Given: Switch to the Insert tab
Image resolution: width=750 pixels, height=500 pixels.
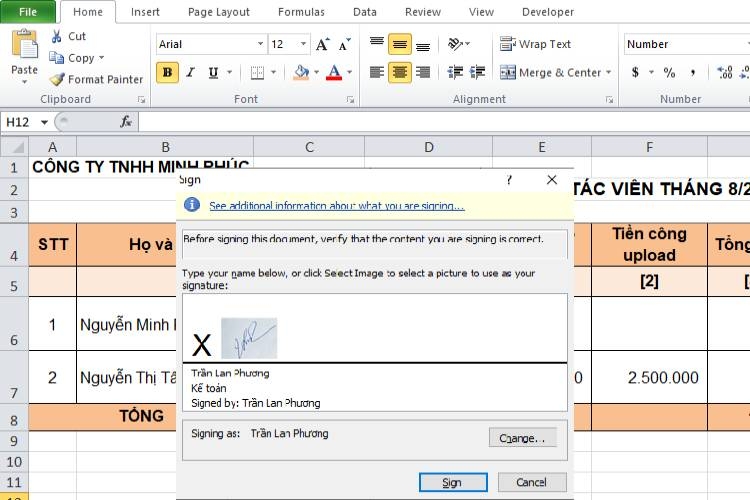Looking at the screenshot, I should [145, 12].
